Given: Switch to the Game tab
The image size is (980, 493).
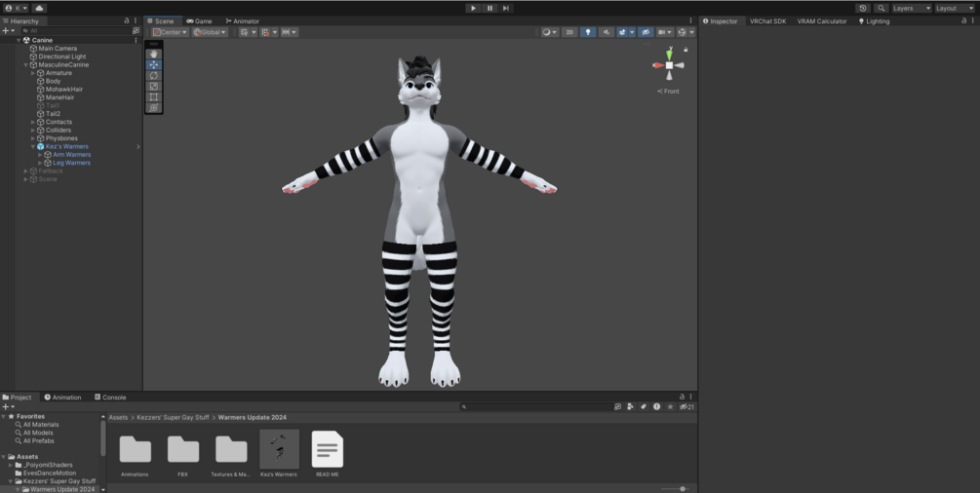Looking at the screenshot, I should point(199,21).
